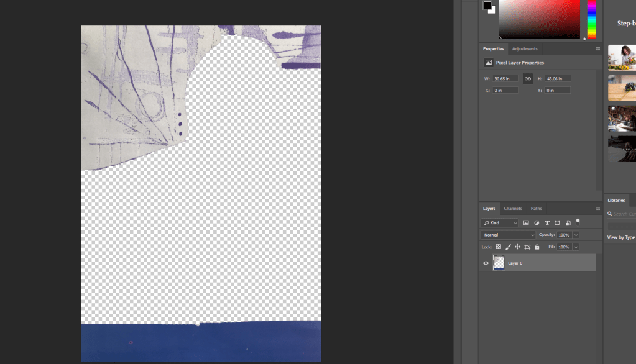Expand the Opacity slider dropdown arrow
Viewport: 636px width, 364px height.
(x=576, y=235)
